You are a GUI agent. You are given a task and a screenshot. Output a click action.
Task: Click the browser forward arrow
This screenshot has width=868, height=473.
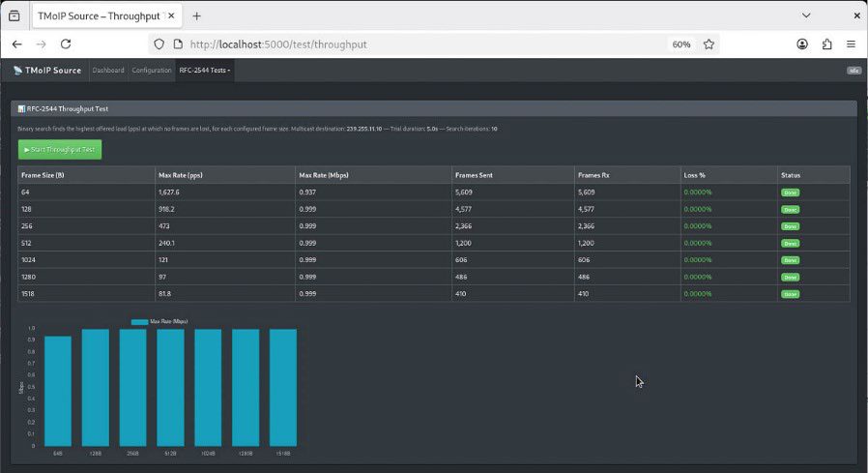click(x=41, y=44)
